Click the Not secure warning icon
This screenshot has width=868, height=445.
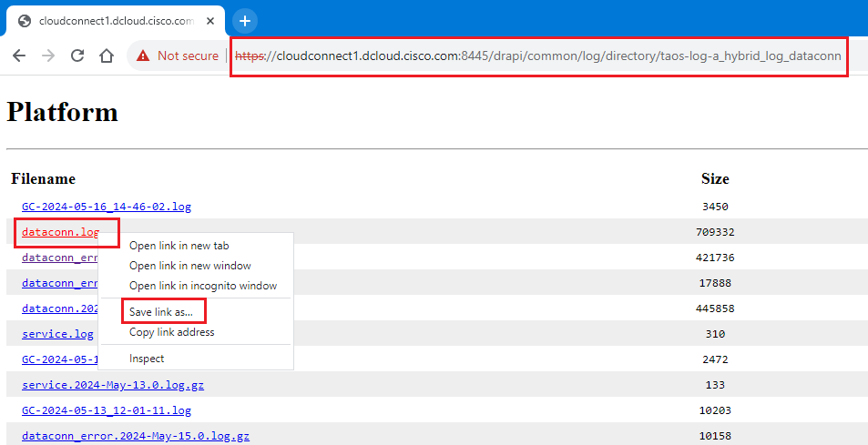(143, 56)
